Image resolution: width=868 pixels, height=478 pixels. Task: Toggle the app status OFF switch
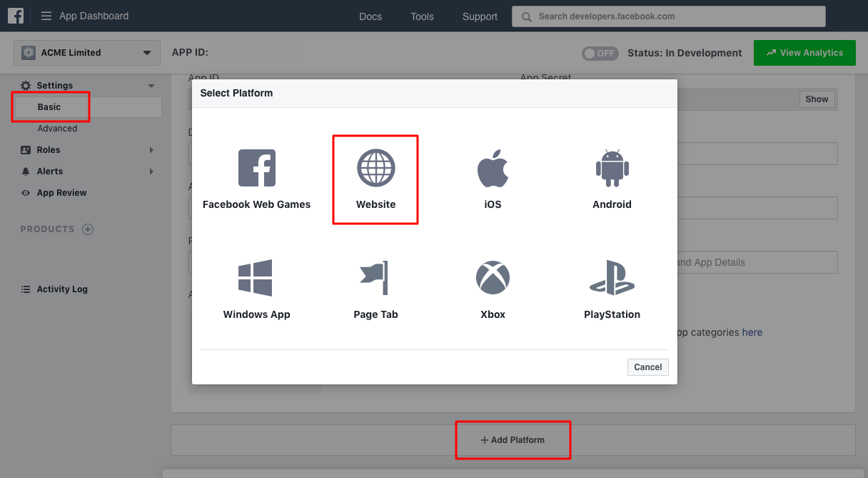[x=600, y=53]
